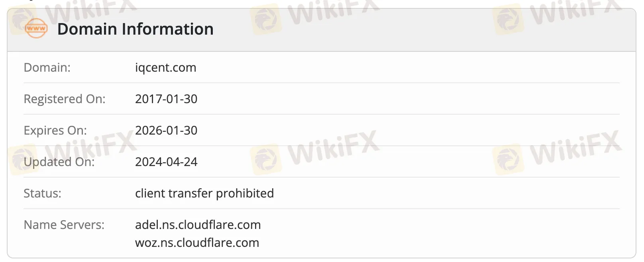Select registration date 2017-01-30
This screenshot has width=644, height=262.
[166, 99]
